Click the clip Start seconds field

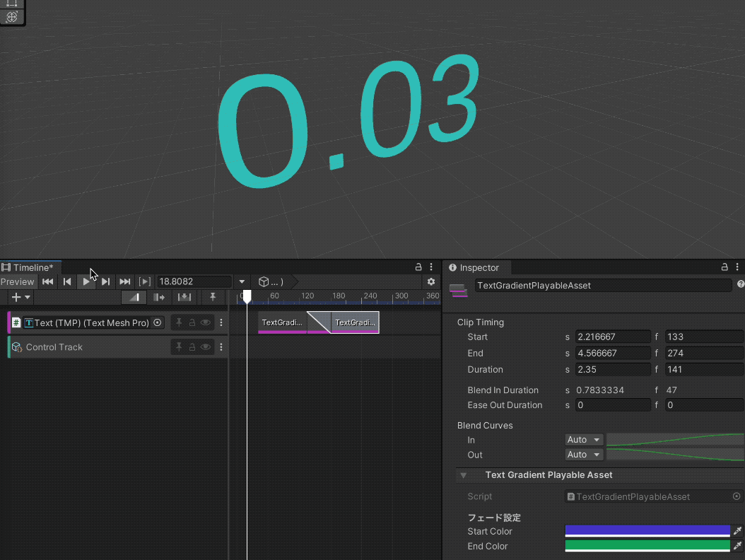coord(612,337)
